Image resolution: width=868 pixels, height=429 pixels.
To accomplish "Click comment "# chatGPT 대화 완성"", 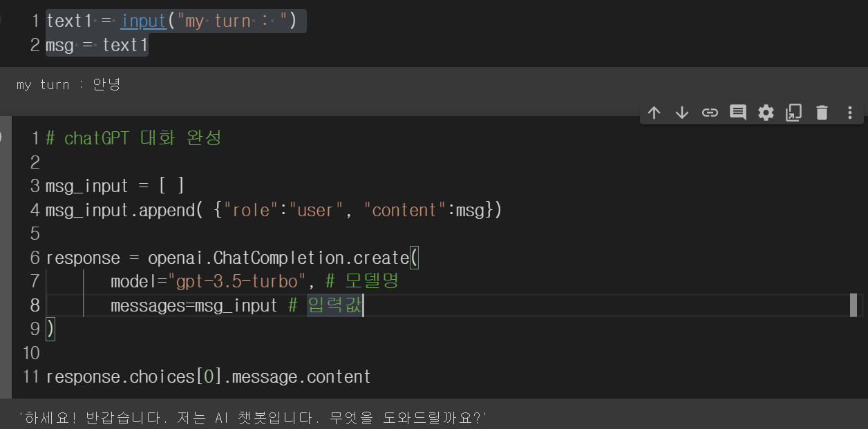I will [133, 138].
